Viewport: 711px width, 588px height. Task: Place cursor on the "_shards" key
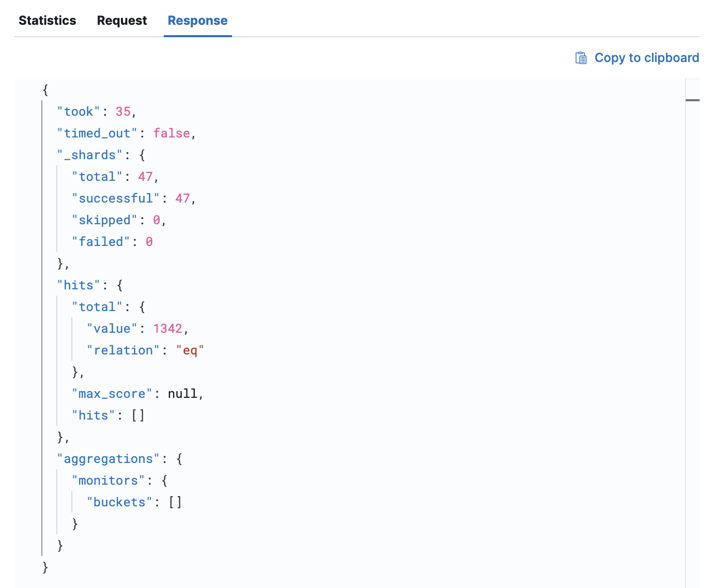point(90,155)
